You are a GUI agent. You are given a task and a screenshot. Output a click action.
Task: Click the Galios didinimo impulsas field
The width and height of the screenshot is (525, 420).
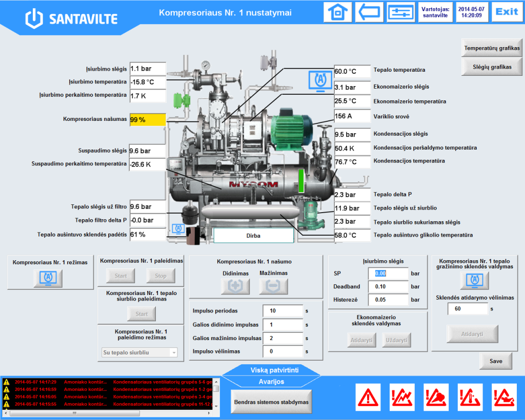(283, 325)
